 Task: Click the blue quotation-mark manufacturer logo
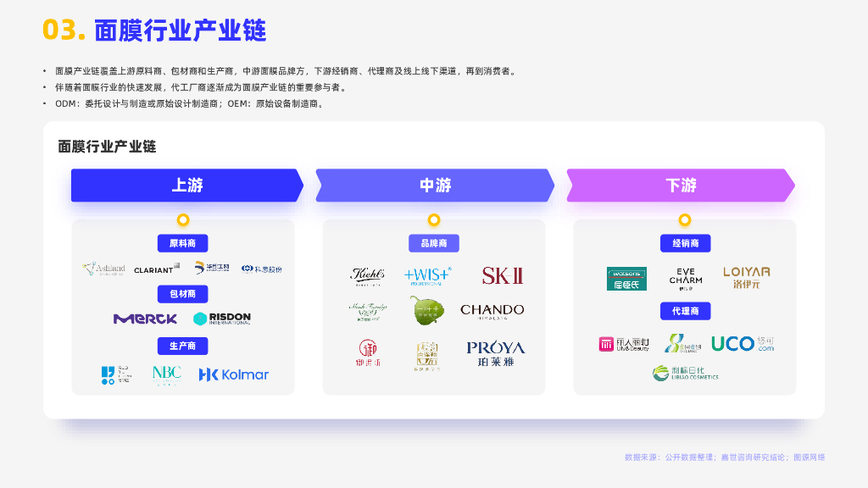(115, 374)
